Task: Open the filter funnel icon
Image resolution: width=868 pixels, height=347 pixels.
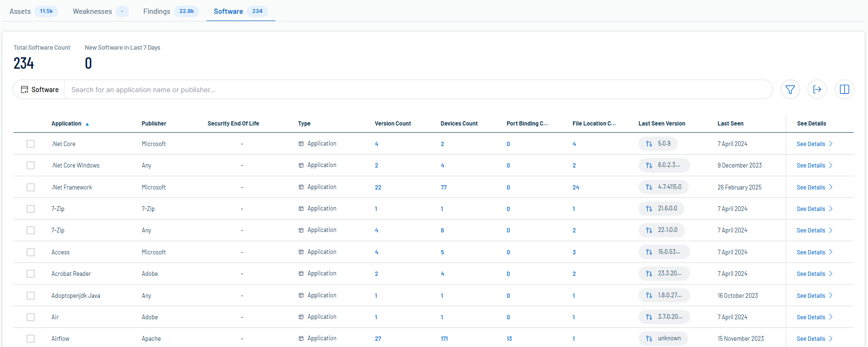Action: pos(790,90)
